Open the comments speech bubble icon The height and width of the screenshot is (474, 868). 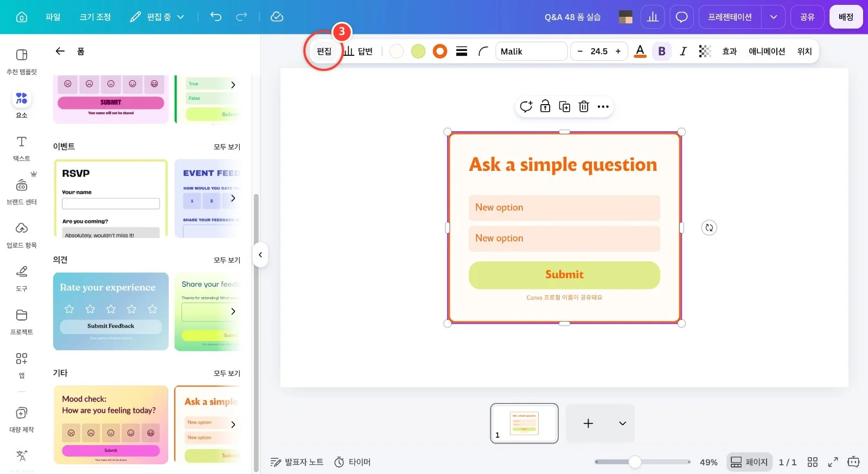682,17
